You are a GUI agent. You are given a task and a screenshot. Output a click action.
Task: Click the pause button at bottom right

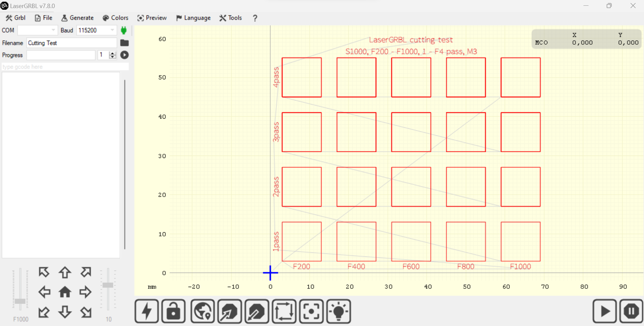(x=631, y=311)
